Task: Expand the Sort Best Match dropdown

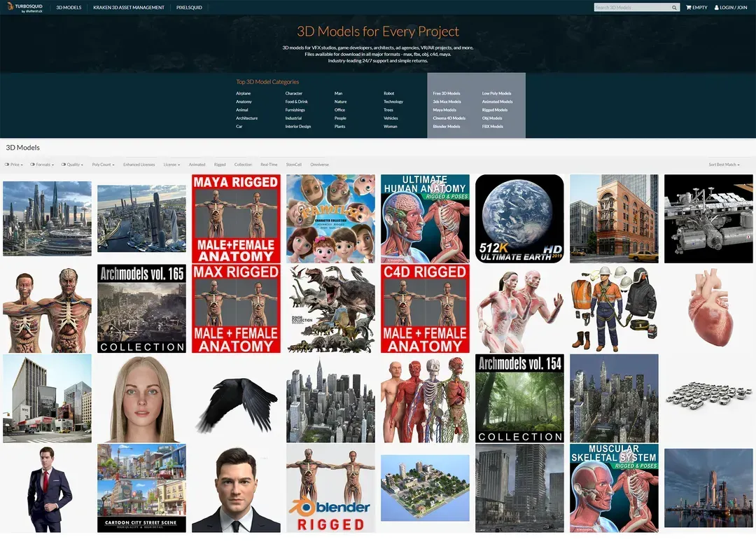Action: [x=723, y=165]
